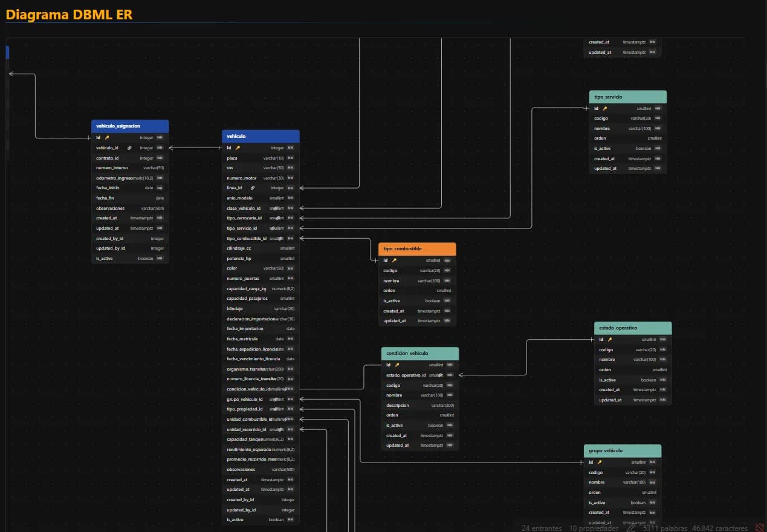Click the orden row in estado_operativo table
Image resolution: width=767 pixels, height=532 pixels.
633,369
